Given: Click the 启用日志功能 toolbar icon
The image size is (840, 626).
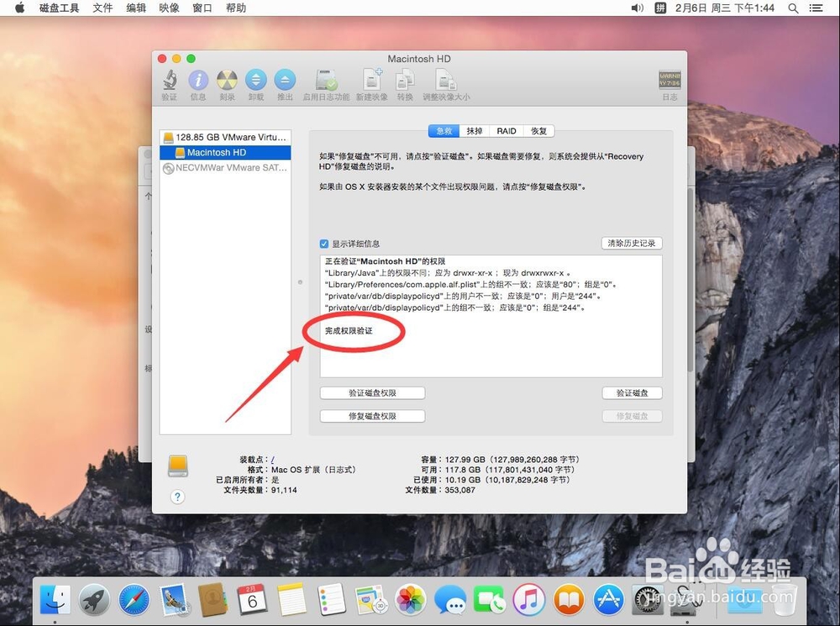Looking at the screenshot, I should (326, 80).
